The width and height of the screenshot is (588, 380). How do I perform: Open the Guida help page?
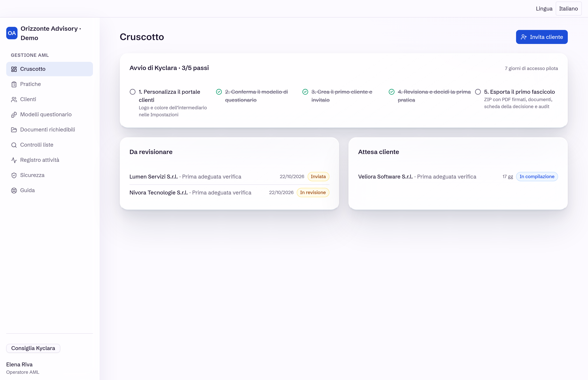tap(50, 191)
